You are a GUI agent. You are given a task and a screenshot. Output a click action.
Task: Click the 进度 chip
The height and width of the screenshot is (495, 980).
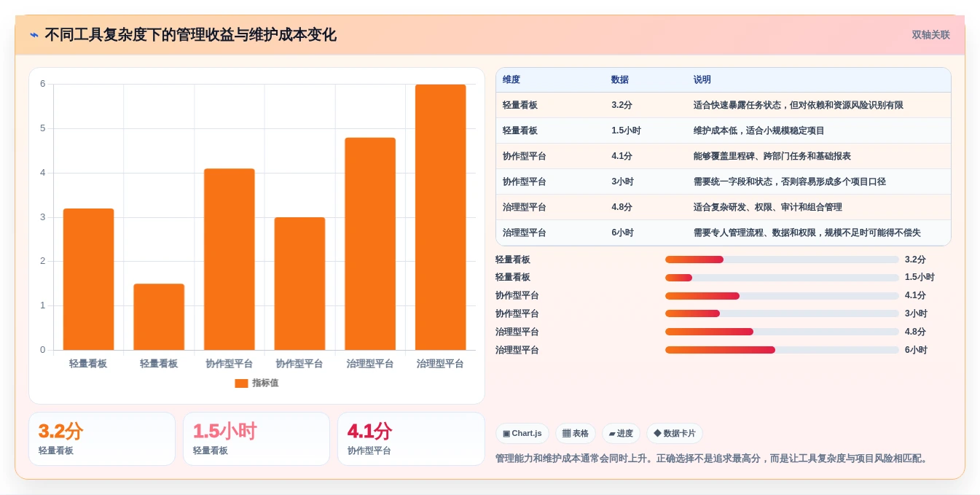tap(621, 433)
